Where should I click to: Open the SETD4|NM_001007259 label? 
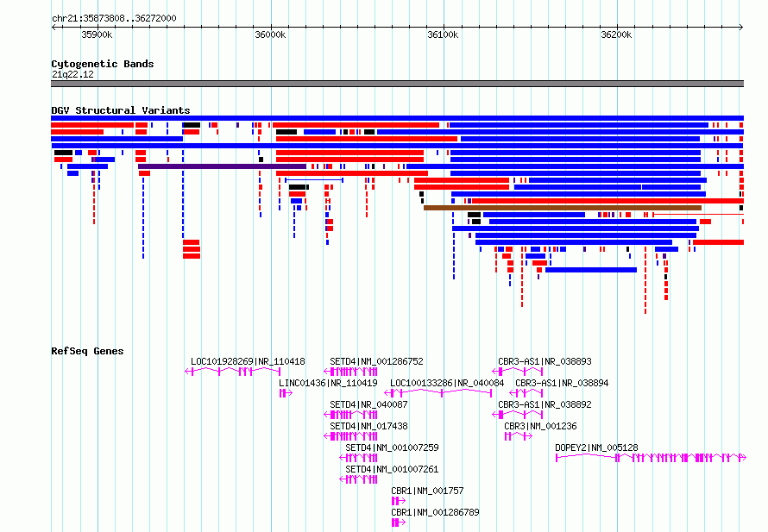coord(393,448)
